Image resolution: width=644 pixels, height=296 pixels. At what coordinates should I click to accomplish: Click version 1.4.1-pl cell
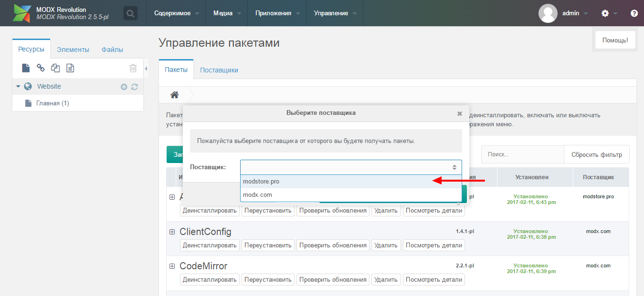click(465, 231)
